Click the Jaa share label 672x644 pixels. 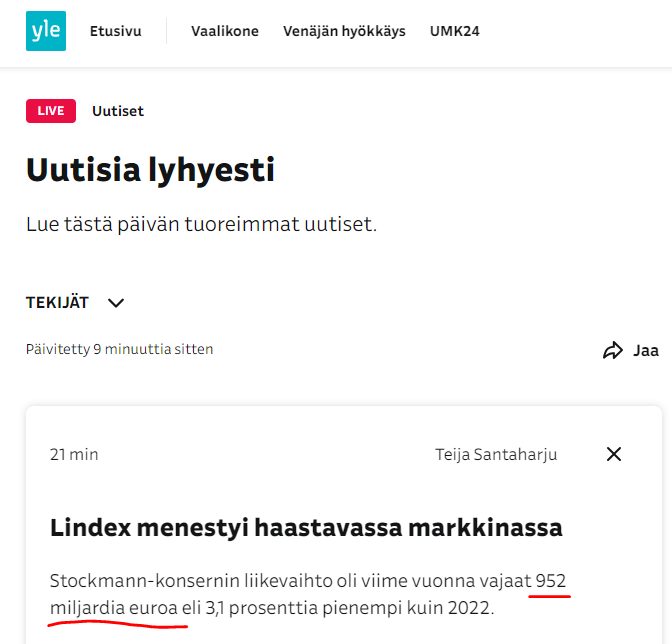click(x=646, y=350)
